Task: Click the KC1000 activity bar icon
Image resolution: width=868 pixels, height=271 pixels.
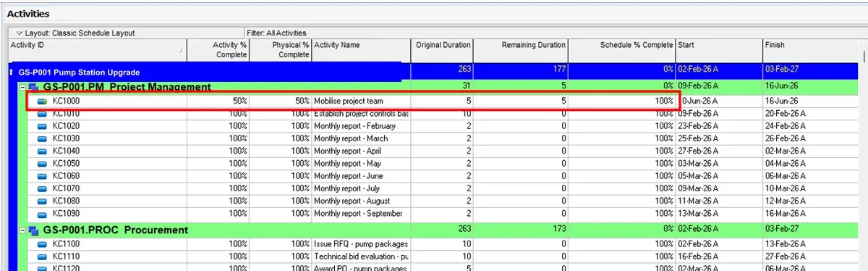Action: coord(43,101)
